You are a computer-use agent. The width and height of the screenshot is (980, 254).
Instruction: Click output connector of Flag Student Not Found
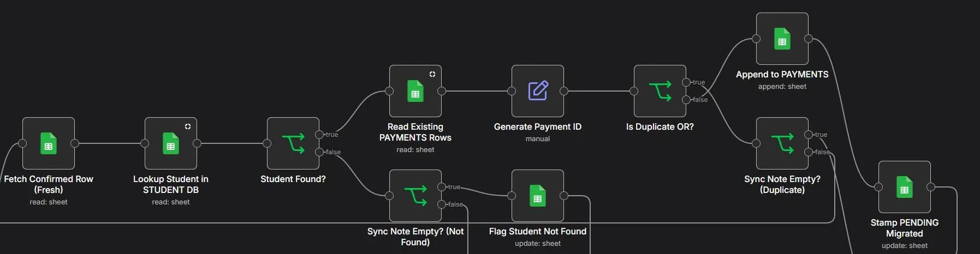coord(564,196)
